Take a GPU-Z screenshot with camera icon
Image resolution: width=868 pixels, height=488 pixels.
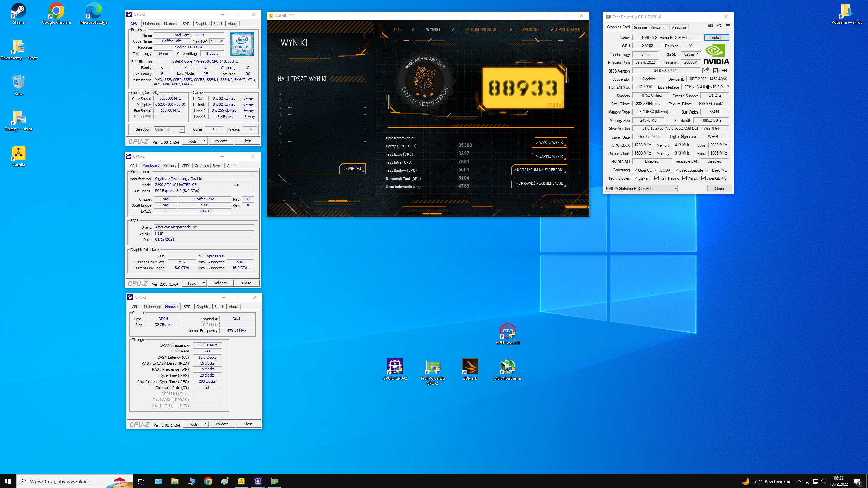pyautogui.click(x=711, y=26)
